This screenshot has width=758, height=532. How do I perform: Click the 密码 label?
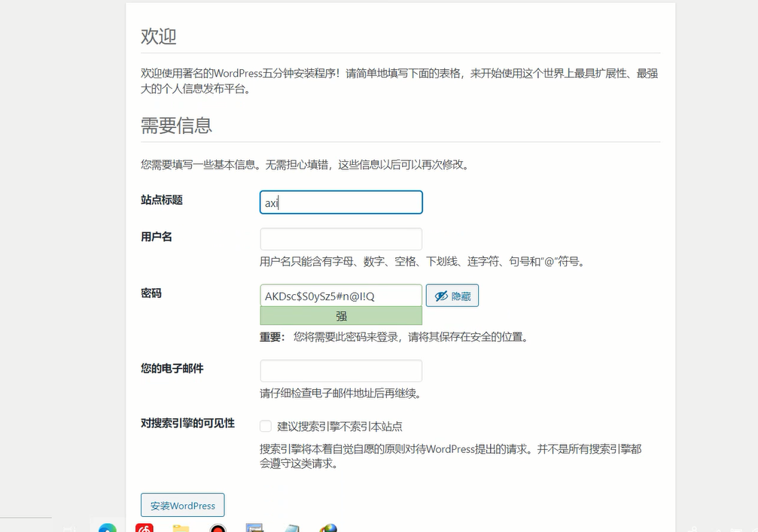coord(151,293)
